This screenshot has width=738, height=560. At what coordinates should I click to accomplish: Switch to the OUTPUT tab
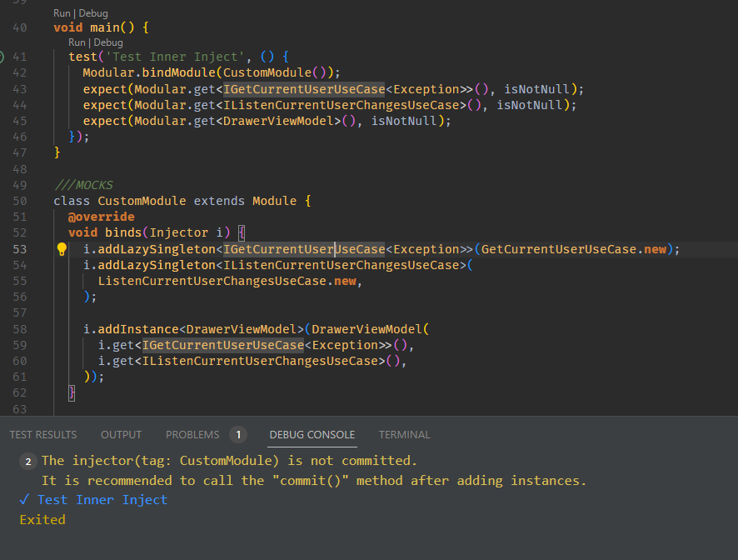coord(121,434)
